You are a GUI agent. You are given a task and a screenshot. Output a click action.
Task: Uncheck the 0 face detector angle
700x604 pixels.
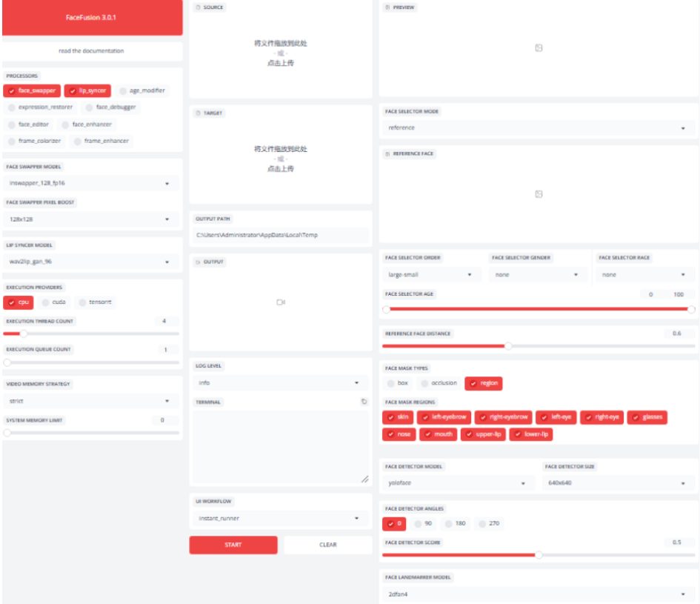394,523
